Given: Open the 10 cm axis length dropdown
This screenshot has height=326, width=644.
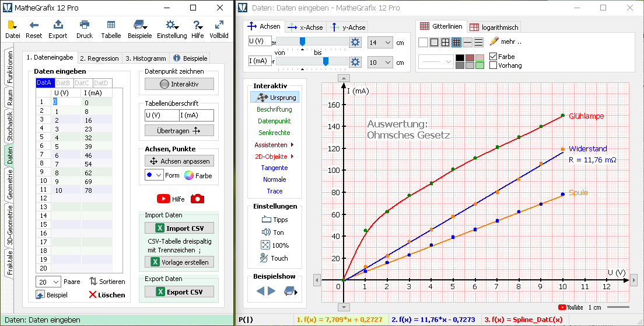Looking at the screenshot, I should point(380,63).
